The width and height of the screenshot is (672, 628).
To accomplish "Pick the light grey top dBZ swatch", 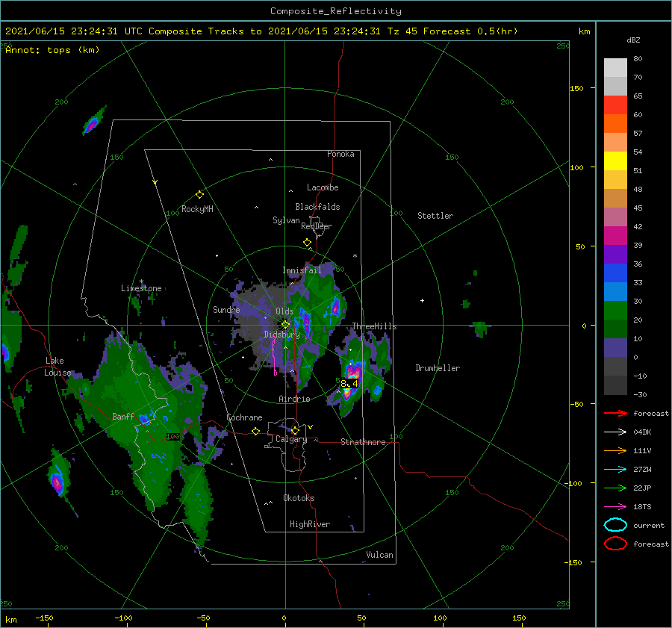I will tap(615, 67).
